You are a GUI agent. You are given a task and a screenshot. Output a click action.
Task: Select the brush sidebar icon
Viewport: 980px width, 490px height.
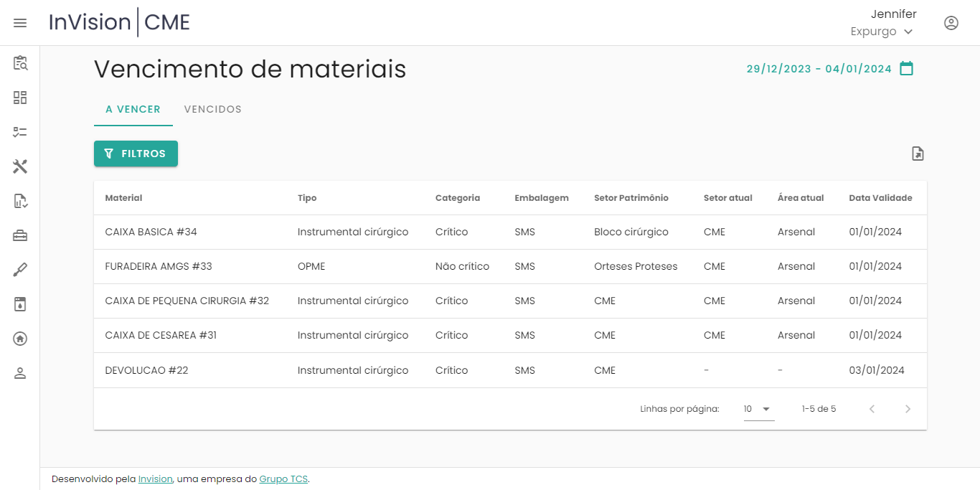(20, 270)
